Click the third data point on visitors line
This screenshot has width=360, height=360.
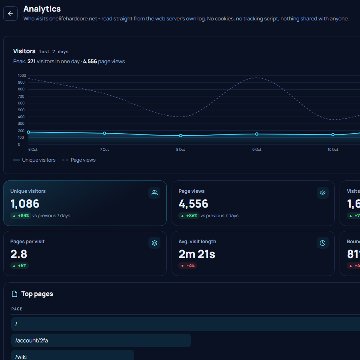[181, 136]
